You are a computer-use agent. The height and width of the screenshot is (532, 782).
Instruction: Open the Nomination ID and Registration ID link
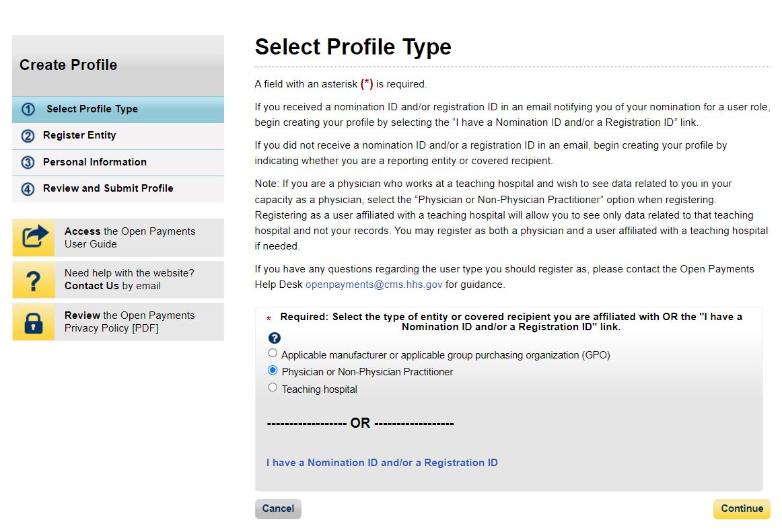(x=382, y=463)
